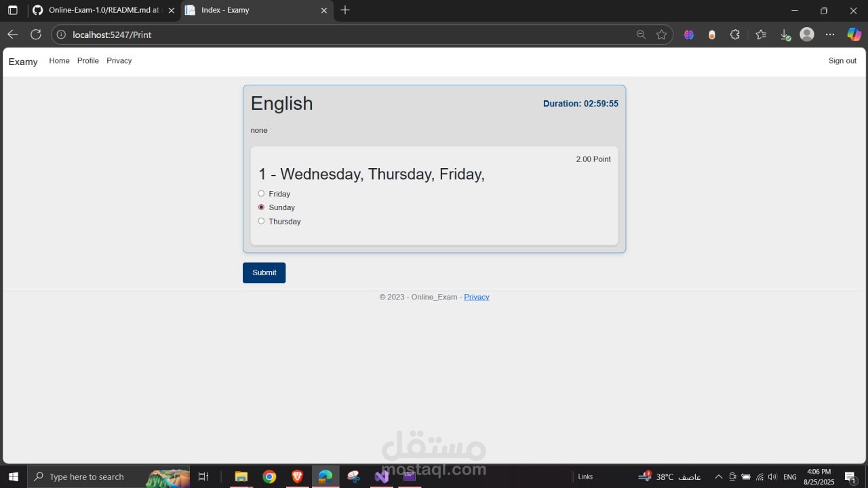Select the Friday radio button
Viewport: 868px width, 488px height.
[261, 193]
